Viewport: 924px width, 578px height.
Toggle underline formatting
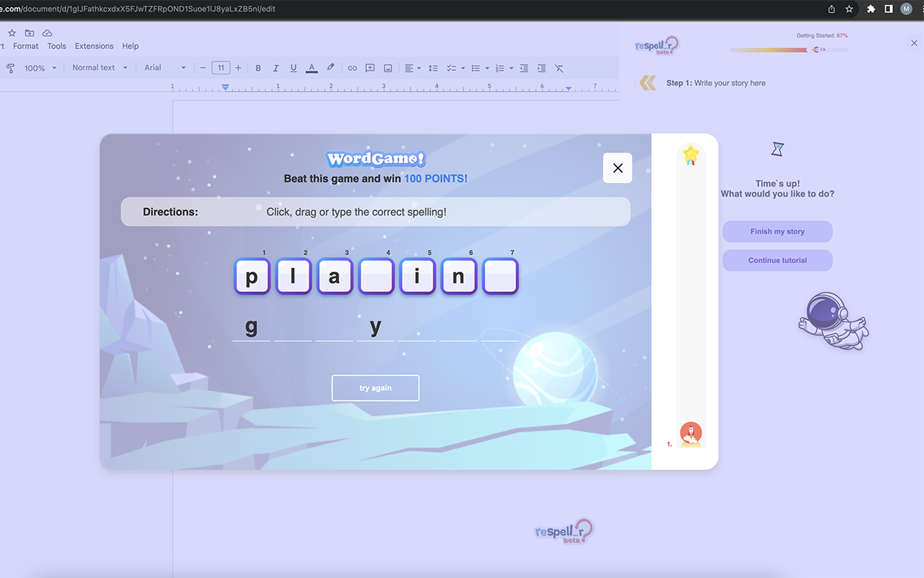[x=293, y=67]
